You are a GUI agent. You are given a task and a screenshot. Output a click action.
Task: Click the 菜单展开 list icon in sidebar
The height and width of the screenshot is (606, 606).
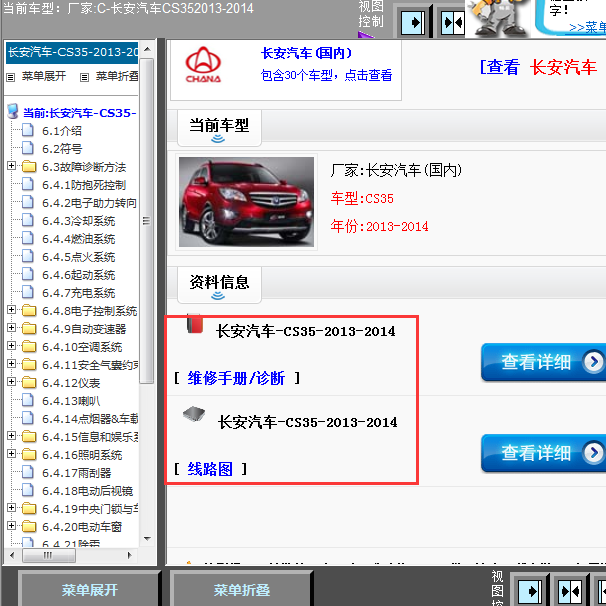(10, 77)
